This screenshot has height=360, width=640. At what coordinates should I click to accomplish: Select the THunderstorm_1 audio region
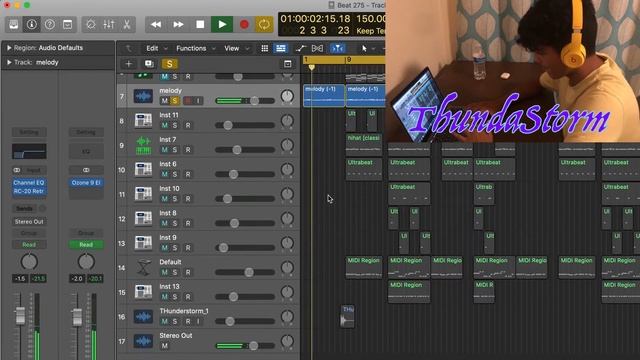(347, 316)
